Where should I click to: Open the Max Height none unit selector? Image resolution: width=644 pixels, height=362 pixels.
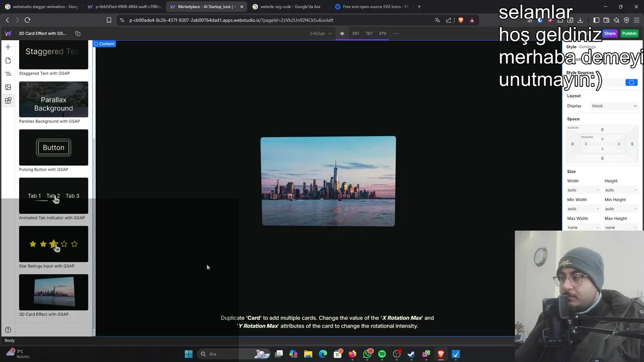tap(635, 227)
